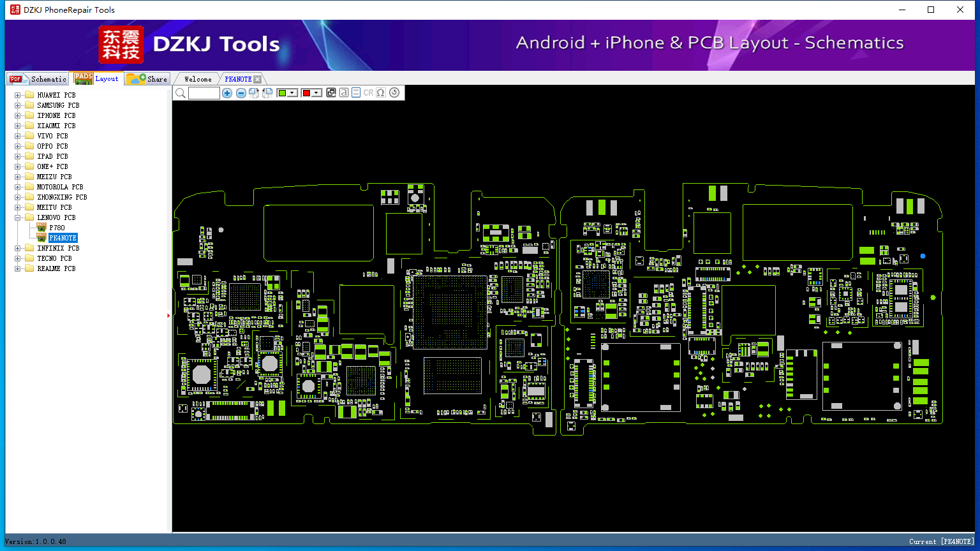980x551 pixels.
Task: Maximize the PhoneRepair Tools window
Action: [931, 10]
